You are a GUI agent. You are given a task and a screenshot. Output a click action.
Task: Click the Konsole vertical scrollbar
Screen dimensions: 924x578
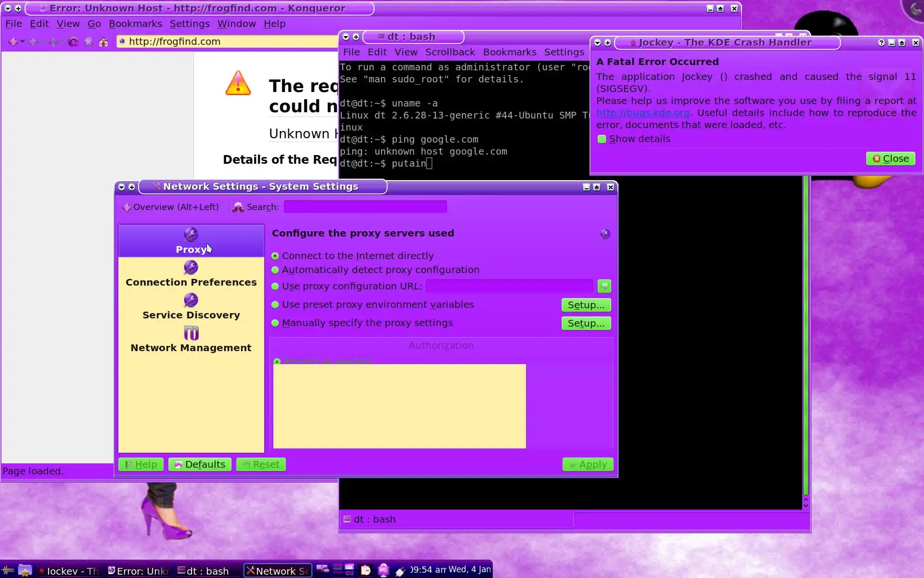806,337
